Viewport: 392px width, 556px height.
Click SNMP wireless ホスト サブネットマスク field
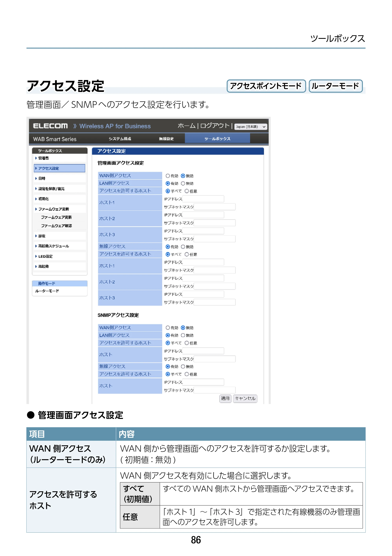[215, 390]
